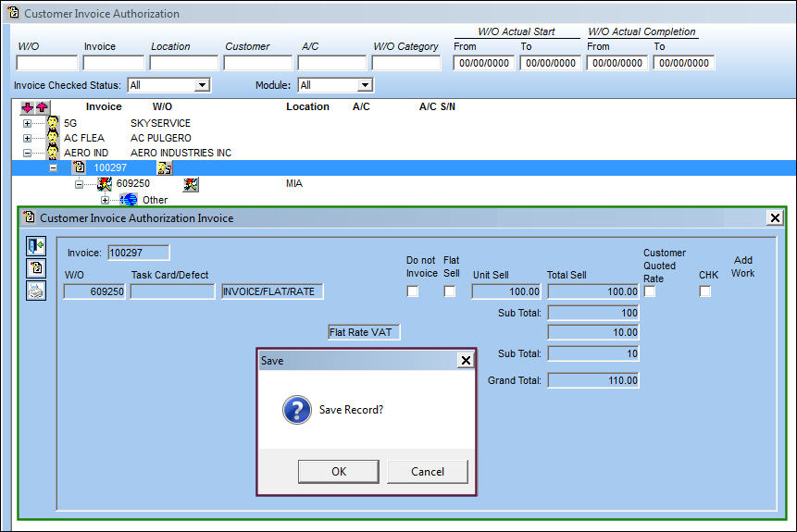Screen dimensions: 797x532
Task: Click the first Sub Total value 100
Action: tap(593, 313)
